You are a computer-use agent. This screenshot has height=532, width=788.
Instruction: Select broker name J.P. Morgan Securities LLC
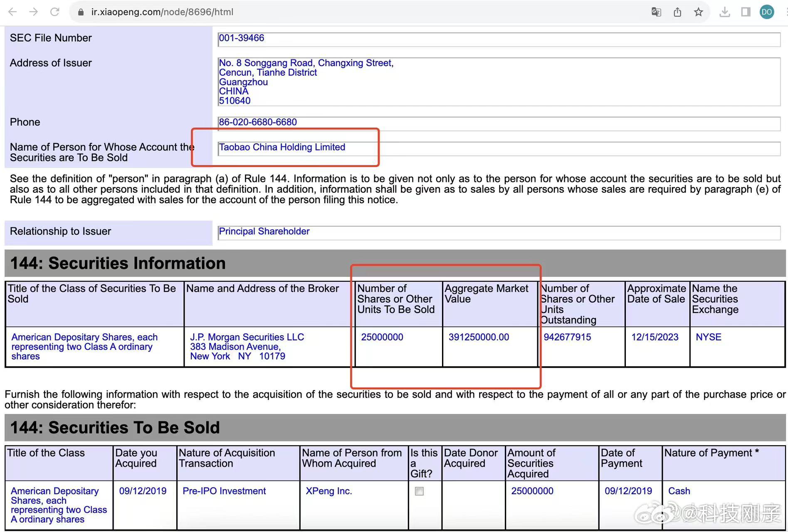pos(247,337)
